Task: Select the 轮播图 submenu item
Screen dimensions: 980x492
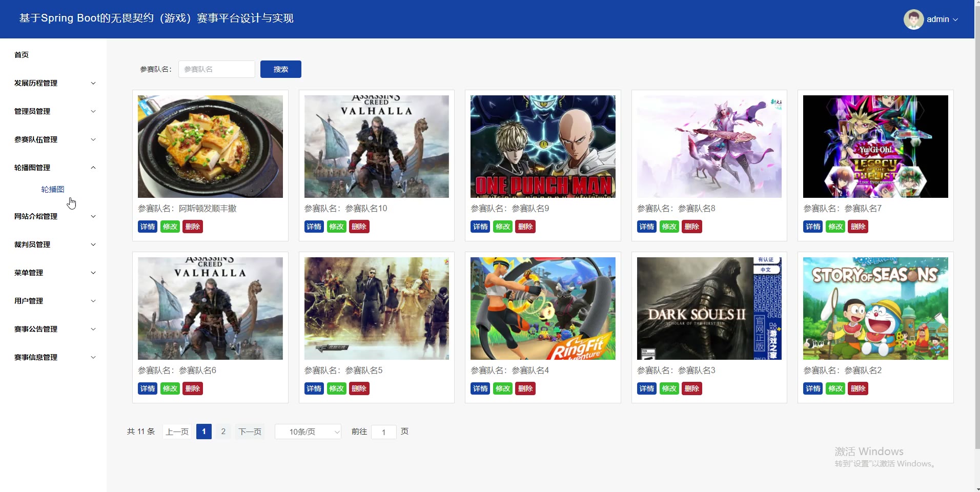Action: pos(53,190)
